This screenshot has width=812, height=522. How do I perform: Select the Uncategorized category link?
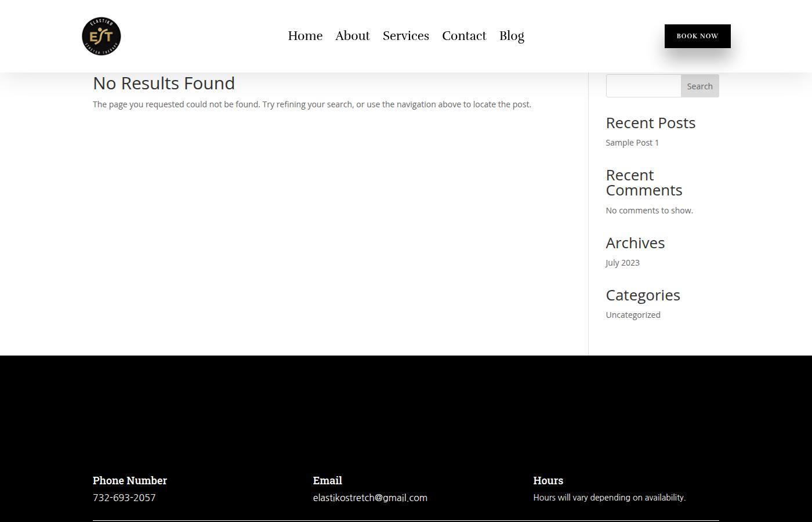pos(633,315)
